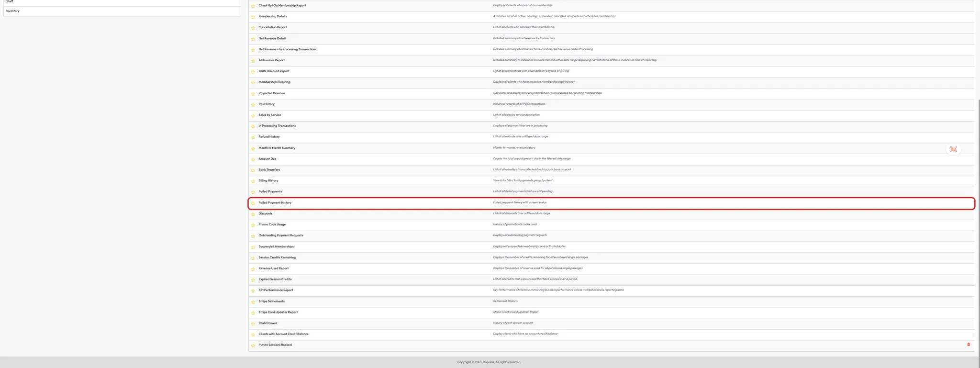
Task: Mark Stripe Settlements with its star icon
Action: [253, 302]
